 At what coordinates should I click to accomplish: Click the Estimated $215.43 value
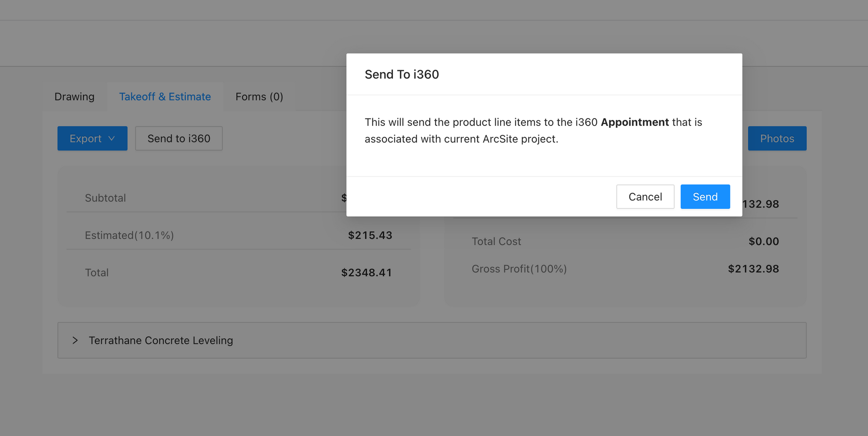(370, 235)
